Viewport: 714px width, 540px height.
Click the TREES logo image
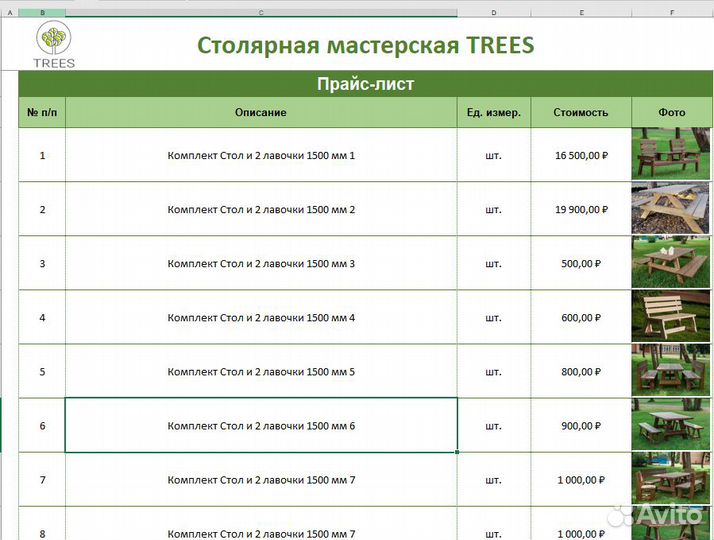(x=53, y=45)
